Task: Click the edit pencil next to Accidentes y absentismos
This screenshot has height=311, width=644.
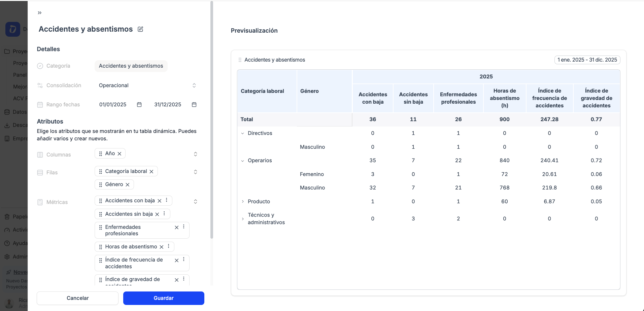Action: click(x=140, y=29)
